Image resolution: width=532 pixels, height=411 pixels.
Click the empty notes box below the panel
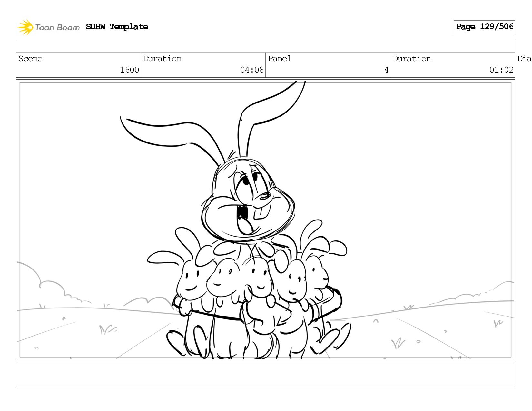tap(266, 375)
